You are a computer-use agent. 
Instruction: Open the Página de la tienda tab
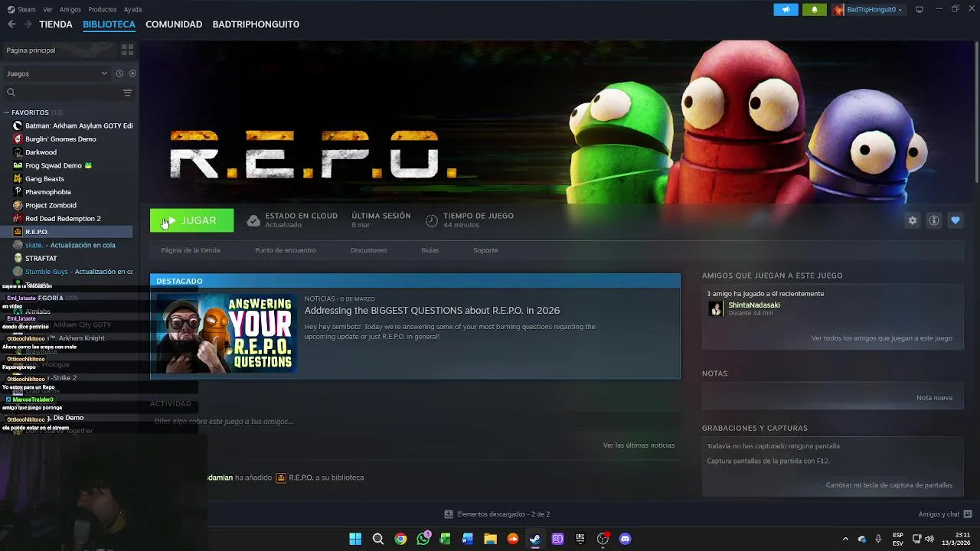tap(191, 250)
